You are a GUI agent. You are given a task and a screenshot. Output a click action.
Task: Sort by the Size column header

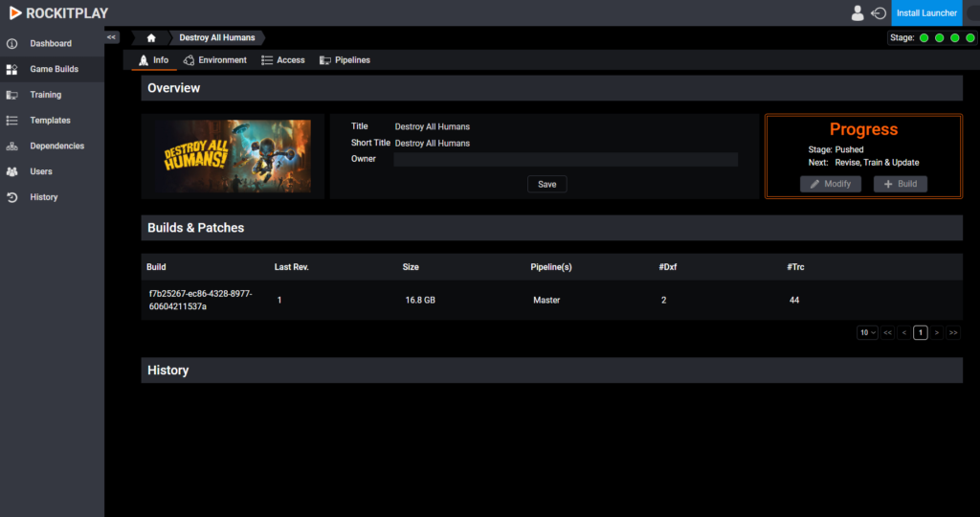(411, 267)
